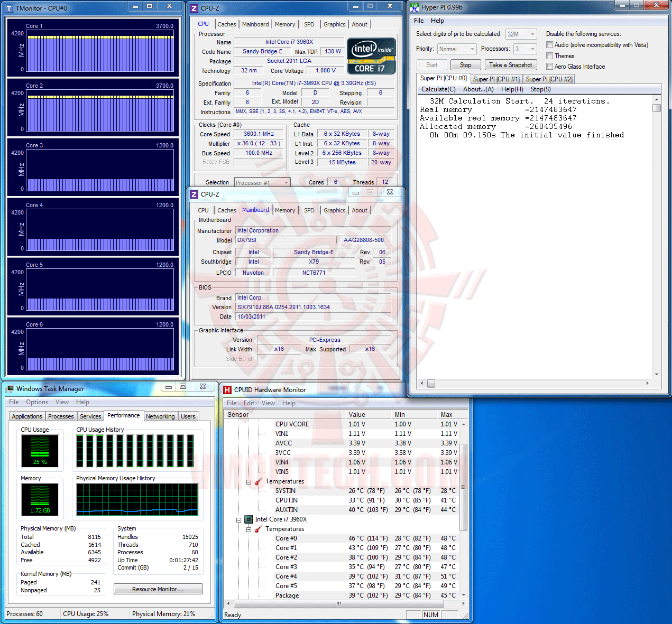Select the Package temperature row

[342, 595]
